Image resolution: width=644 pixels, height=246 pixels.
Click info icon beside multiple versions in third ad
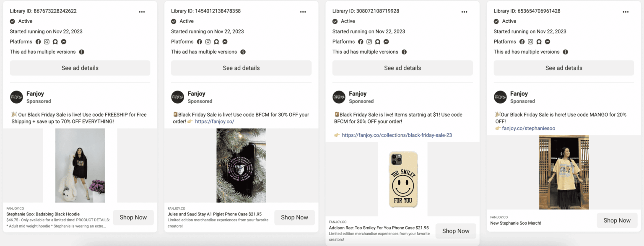[404, 52]
